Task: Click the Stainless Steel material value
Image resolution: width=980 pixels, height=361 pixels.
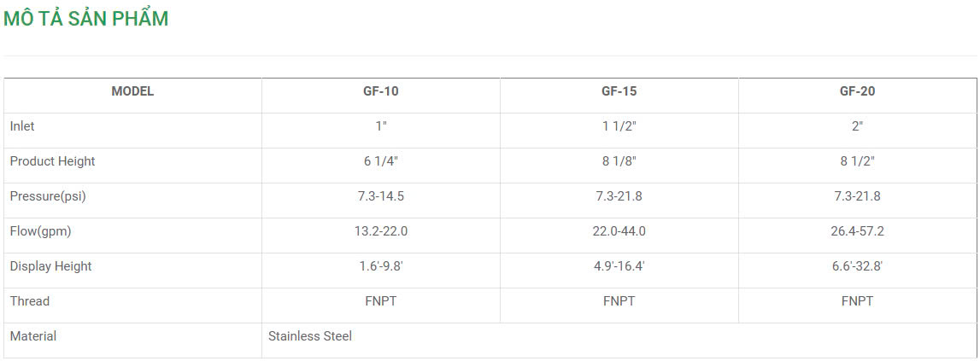Action: pyautogui.click(x=310, y=336)
